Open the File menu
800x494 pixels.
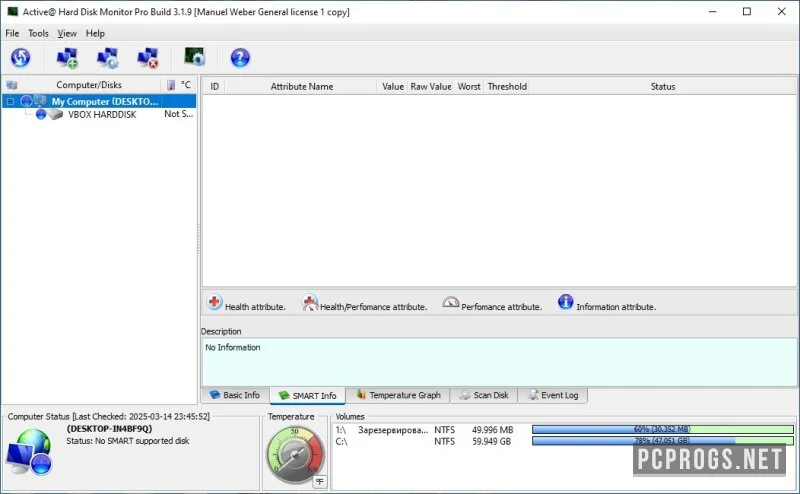tap(12, 33)
